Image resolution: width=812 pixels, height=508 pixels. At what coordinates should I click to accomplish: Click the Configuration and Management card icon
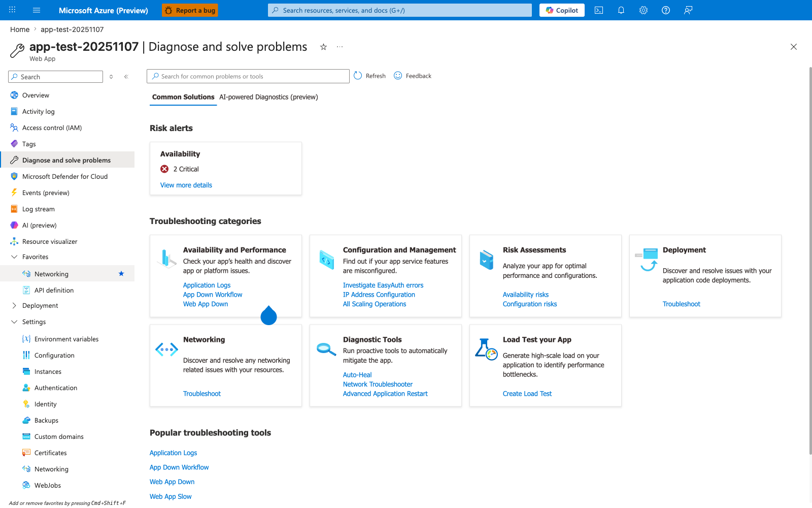[327, 260]
